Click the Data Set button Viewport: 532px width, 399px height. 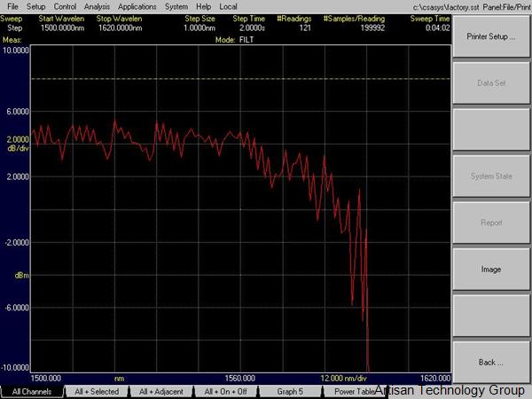pyautogui.click(x=490, y=83)
